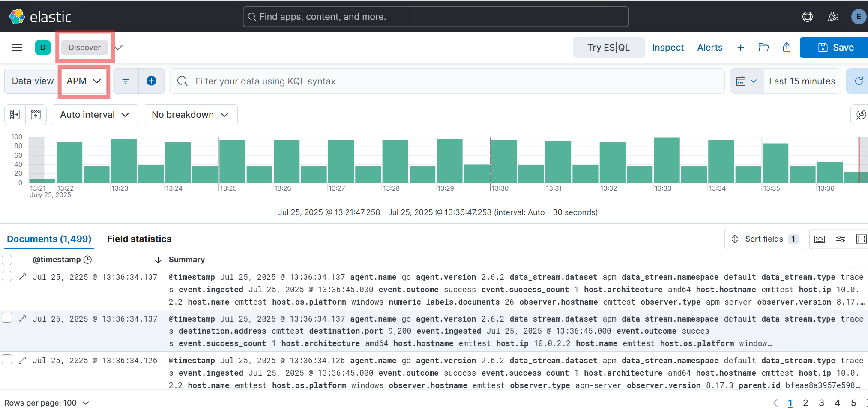Click the refresh query icon
Viewport: 868px width, 409px height.
[858, 81]
